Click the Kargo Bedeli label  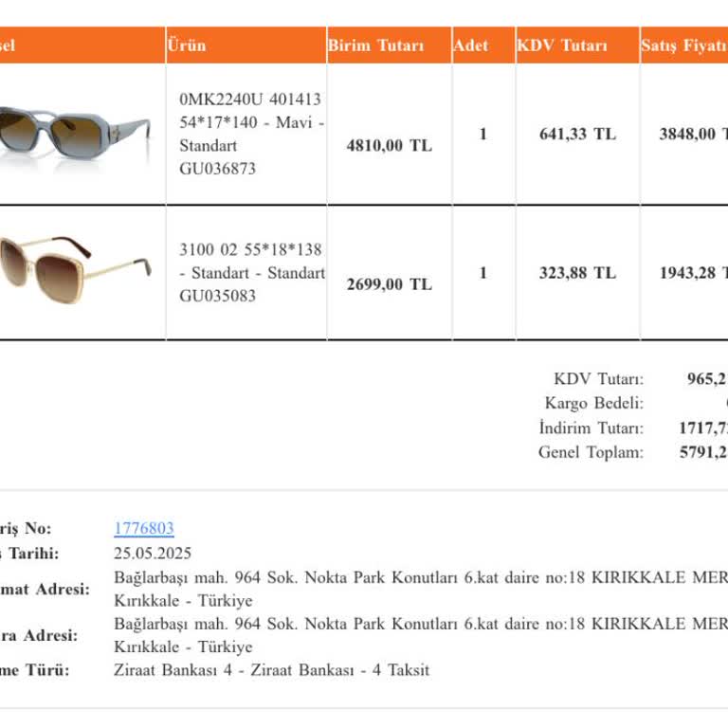click(x=593, y=403)
